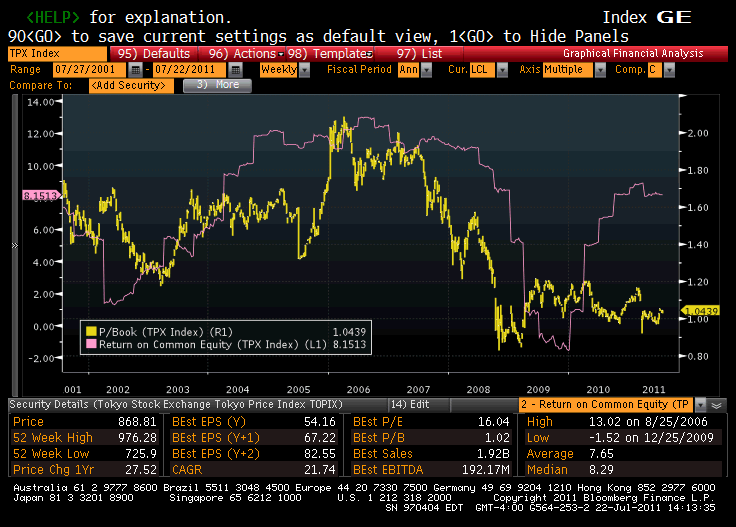Click the BEst EPS (Y+1) value 67.22
The width and height of the screenshot is (736, 527).
click(320, 438)
